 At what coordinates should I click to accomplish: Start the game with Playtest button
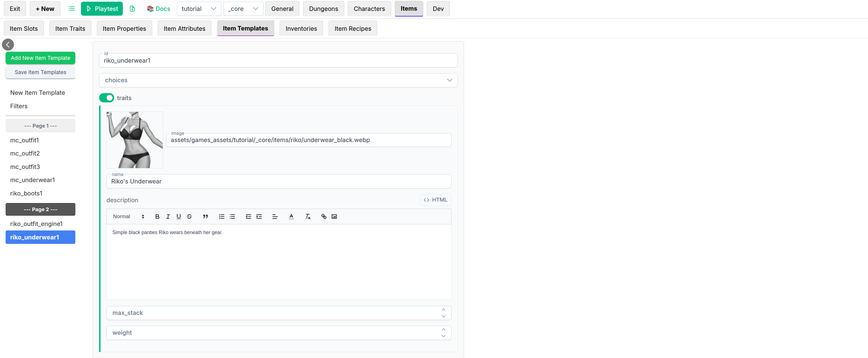pos(102,9)
